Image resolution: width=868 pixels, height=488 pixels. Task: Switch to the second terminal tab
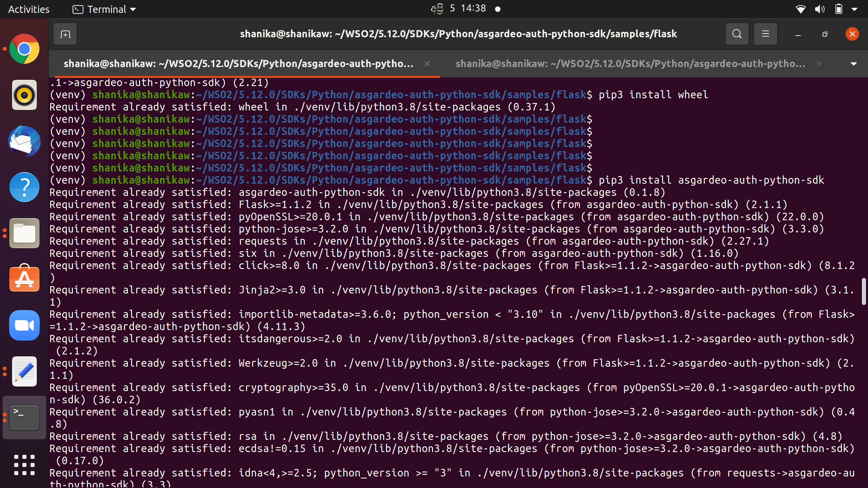[630, 64]
